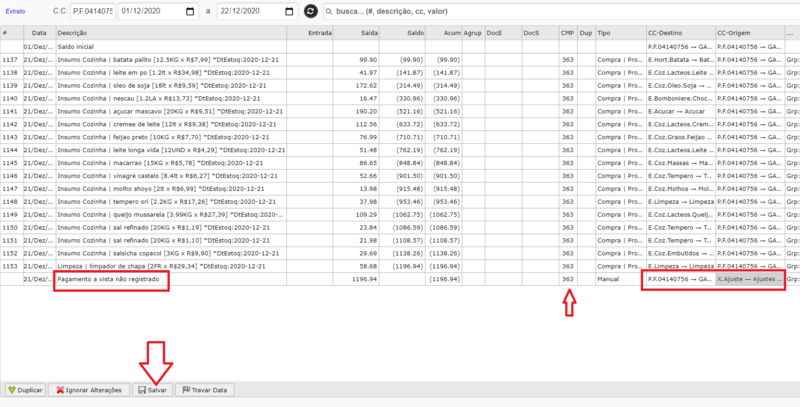Select the Saldo inicial row

click(400, 46)
